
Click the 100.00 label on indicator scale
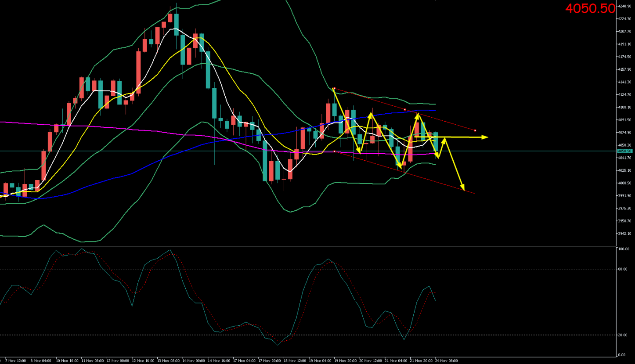pos(624,249)
